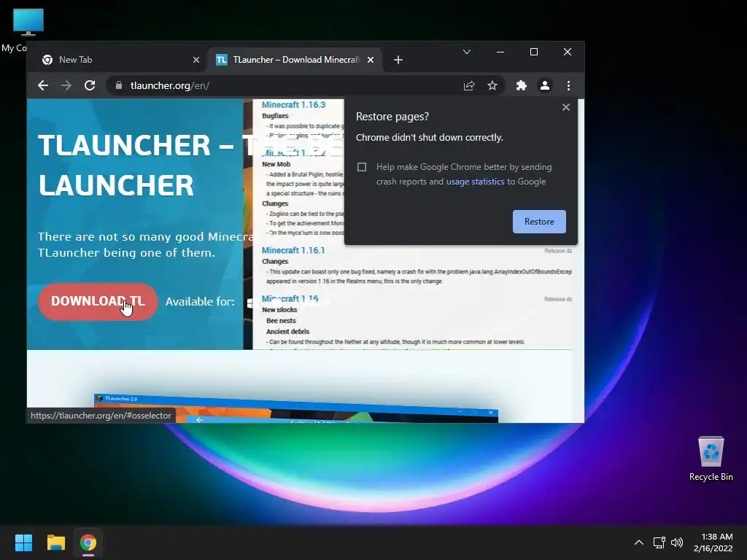Select the TLauncher – Download Minecraft tab
The height and width of the screenshot is (560, 747).
click(x=295, y=60)
